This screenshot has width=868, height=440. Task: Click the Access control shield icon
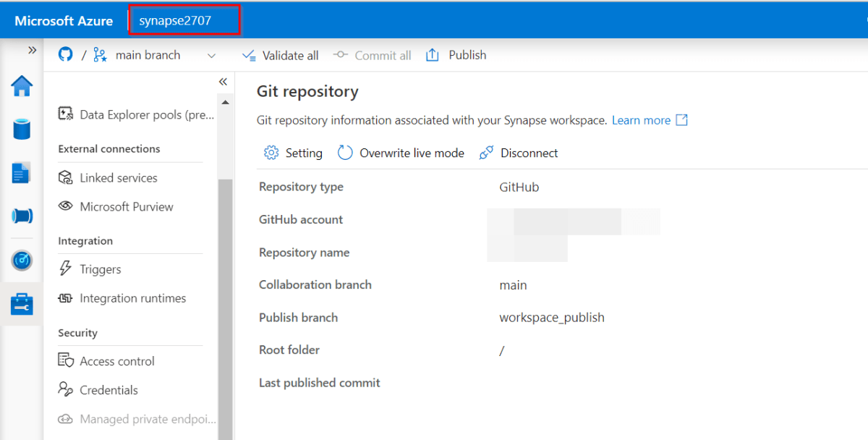(x=66, y=361)
